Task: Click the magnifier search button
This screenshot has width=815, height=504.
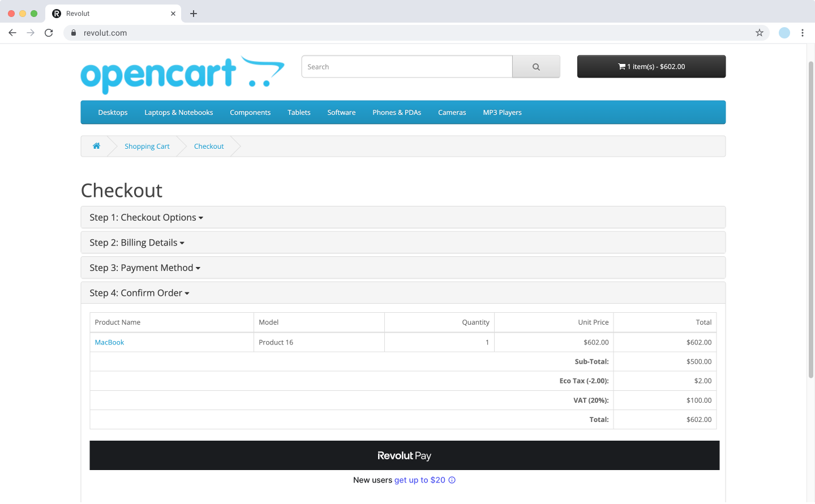Action: (x=536, y=67)
